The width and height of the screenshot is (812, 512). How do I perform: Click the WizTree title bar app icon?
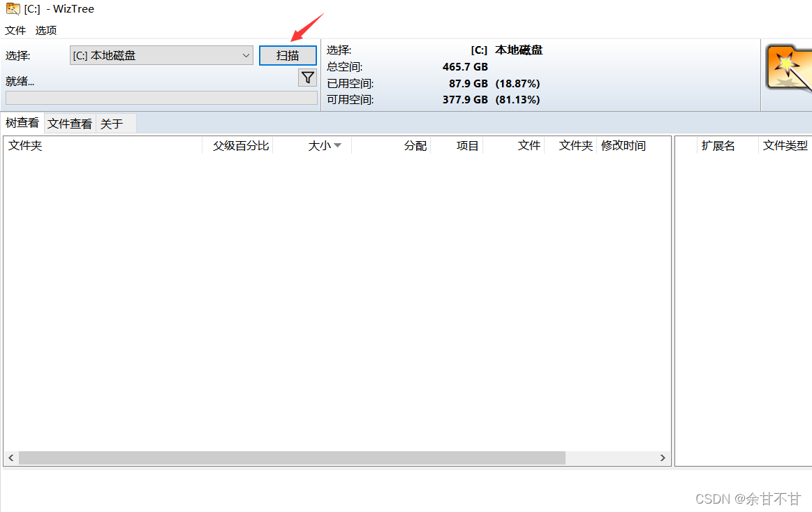(13, 9)
